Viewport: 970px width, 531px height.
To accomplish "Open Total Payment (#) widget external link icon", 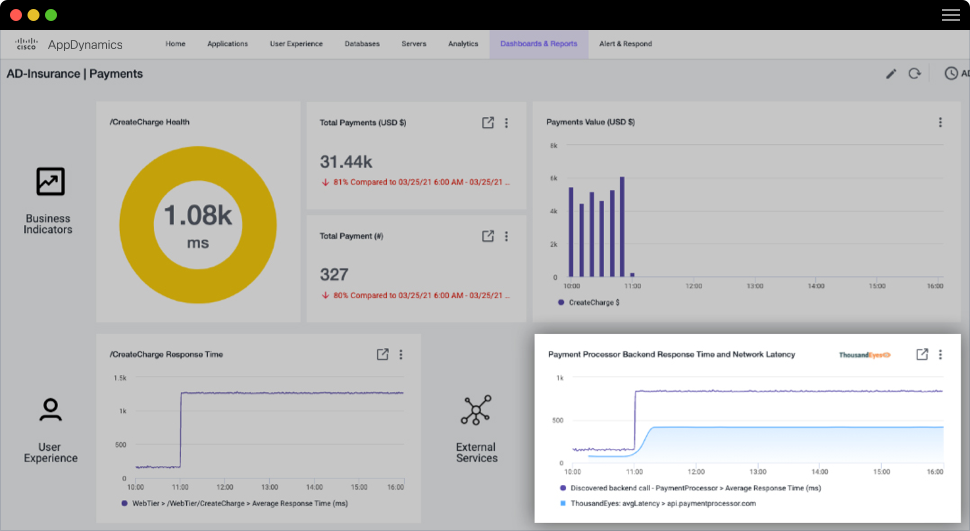I will 488,236.
